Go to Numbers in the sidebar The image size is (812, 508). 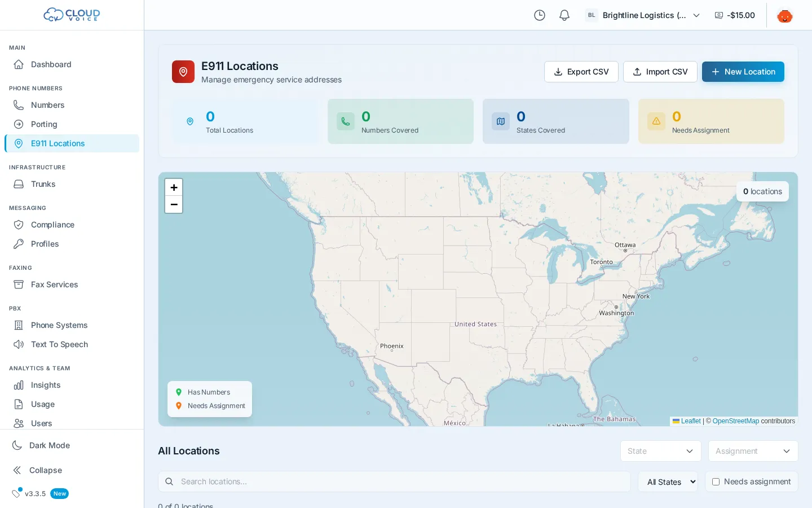tap(72, 105)
